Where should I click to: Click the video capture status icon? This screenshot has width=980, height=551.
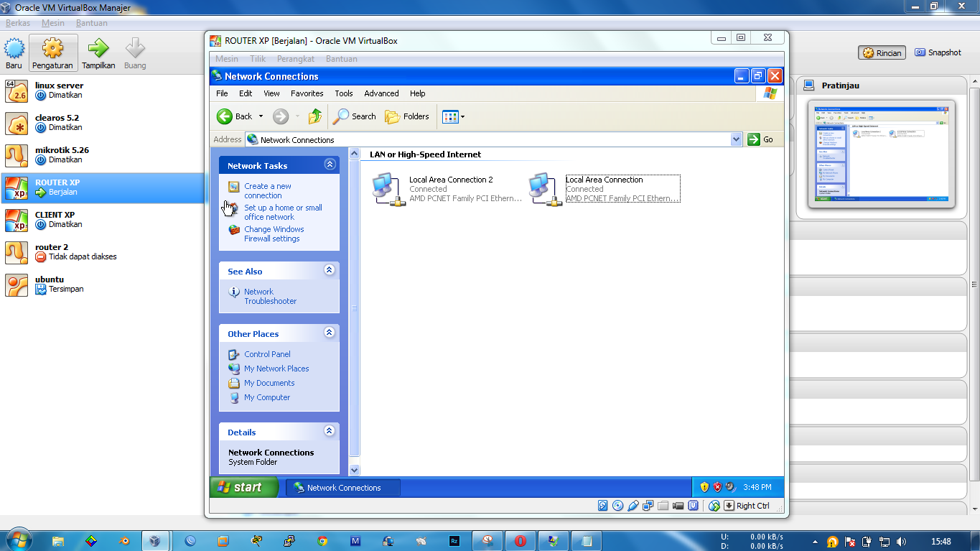click(x=678, y=506)
